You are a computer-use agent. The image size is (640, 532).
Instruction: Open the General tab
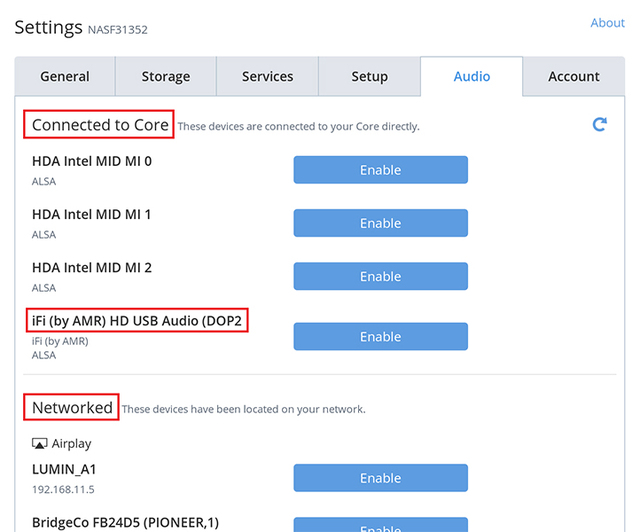(x=65, y=77)
